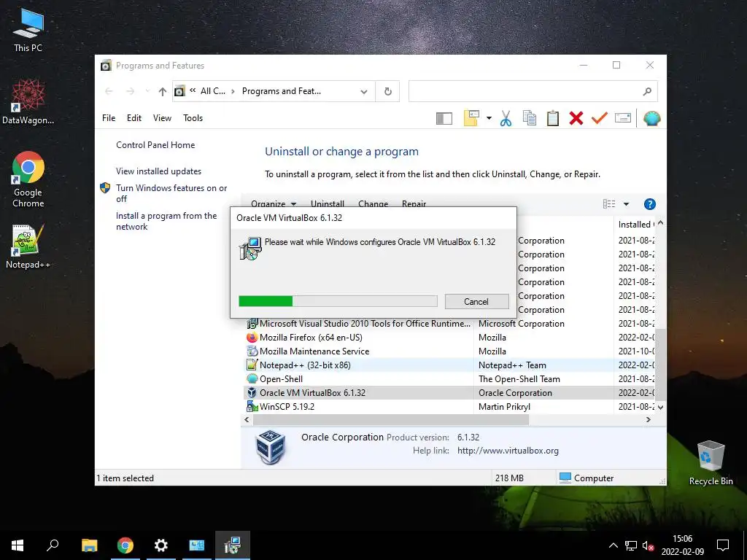Open the DataWagon desktop shortcut
Image resolution: width=747 pixels, height=560 pixels.
coord(28,101)
